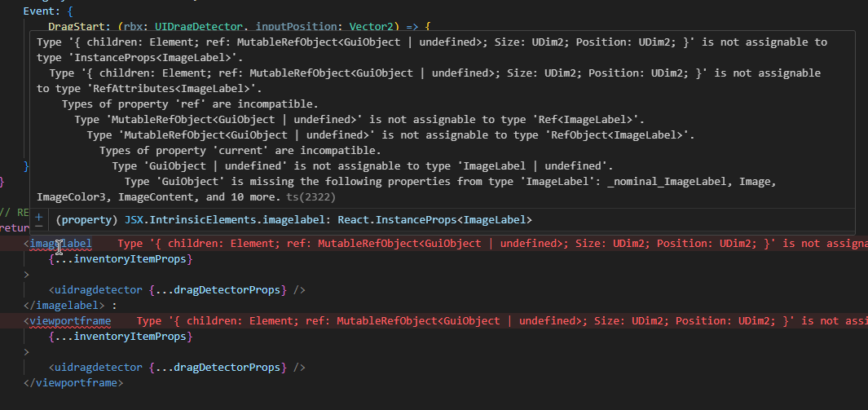Click the underlined viewportframe opening tag

(x=70, y=321)
